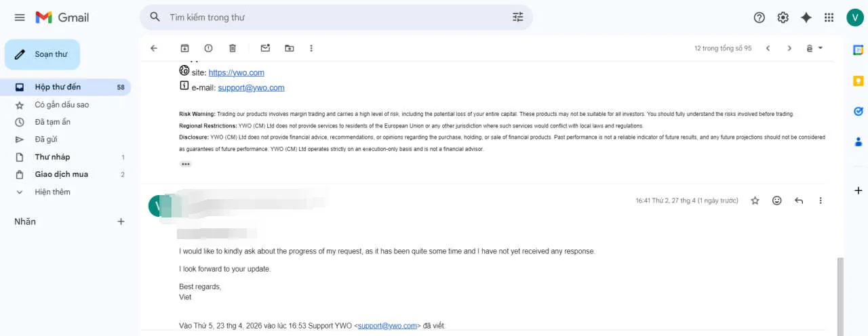The width and height of the screenshot is (868, 336).
Task: Go back to inbox list arrow
Action: 154,48
